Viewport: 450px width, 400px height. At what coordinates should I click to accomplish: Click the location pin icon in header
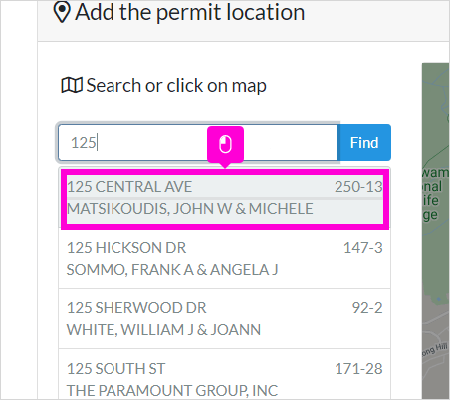coord(62,12)
